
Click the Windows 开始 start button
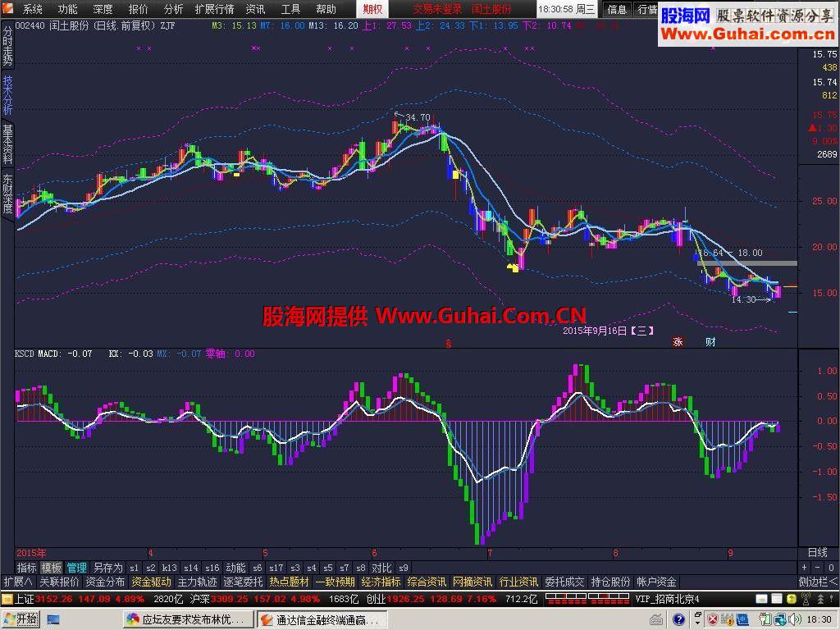pos(21,620)
